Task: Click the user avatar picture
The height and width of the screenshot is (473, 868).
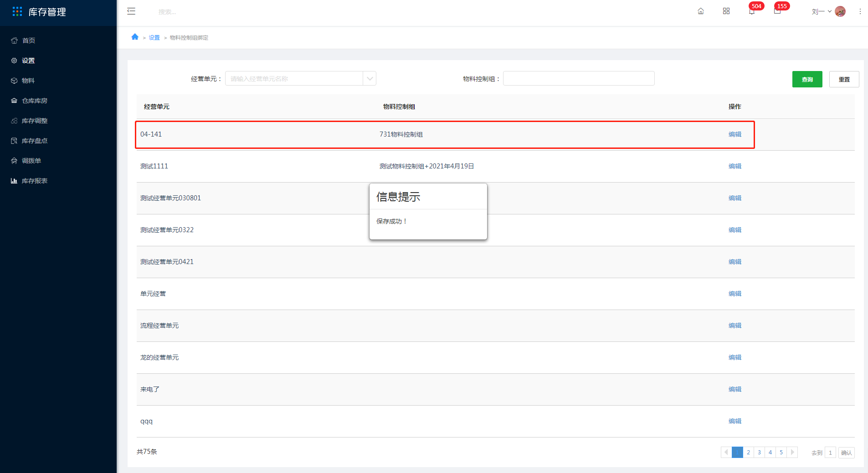Action: click(x=840, y=11)
